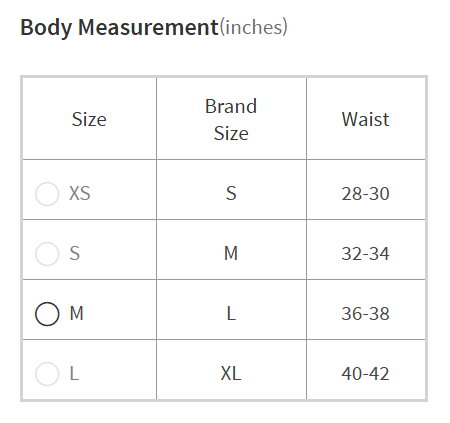Click the Body Measurement heading
The width and height of the screenshot is (450, 423).
119,27
